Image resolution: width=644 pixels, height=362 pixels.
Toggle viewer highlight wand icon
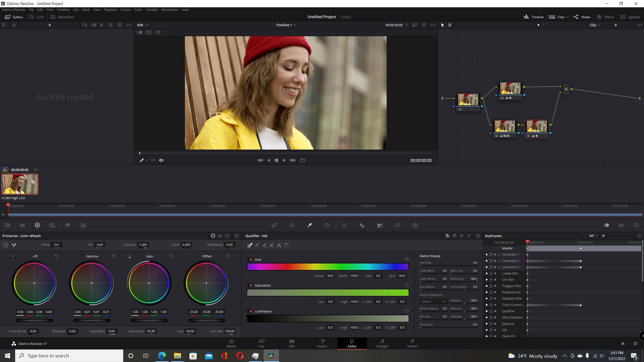(158, 32)
